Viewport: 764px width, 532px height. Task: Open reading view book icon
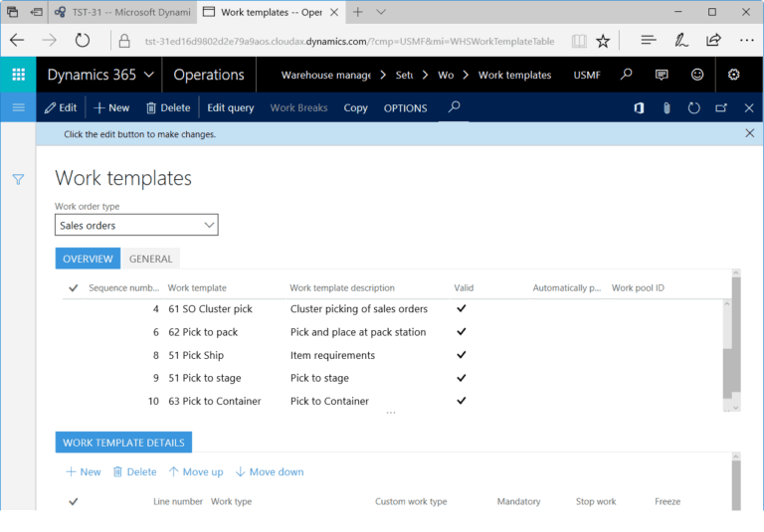[579, 41]
